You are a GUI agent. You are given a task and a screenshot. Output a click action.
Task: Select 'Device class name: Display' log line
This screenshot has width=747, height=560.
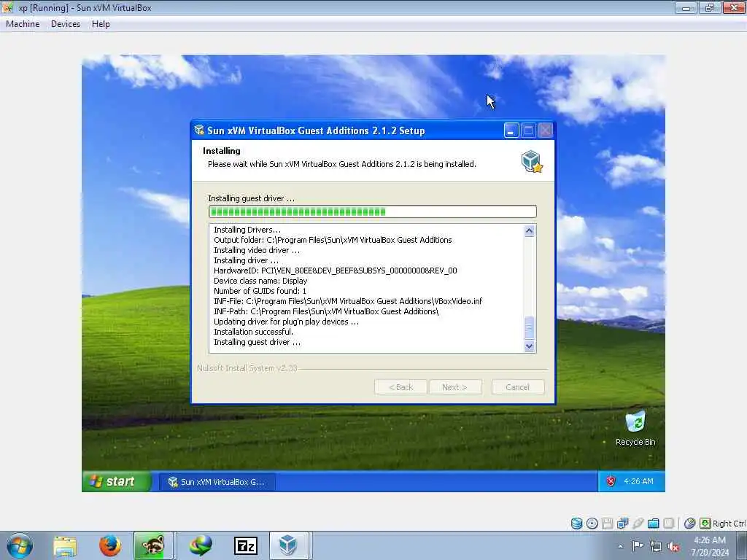260,281
